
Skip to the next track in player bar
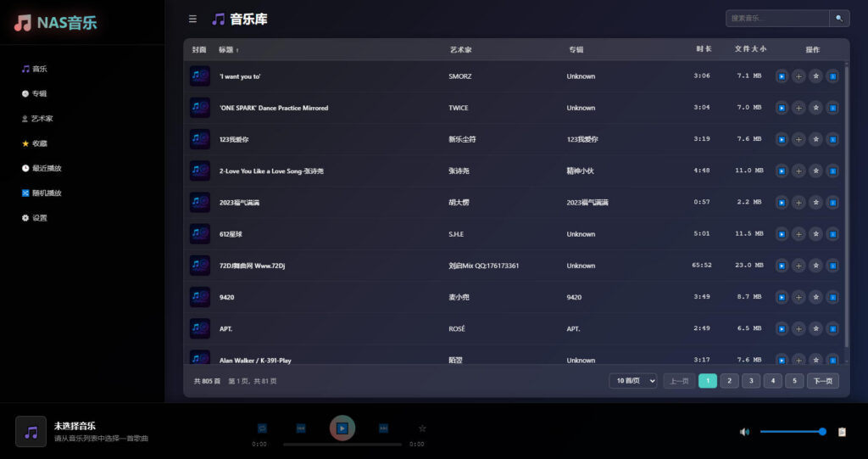383,428
